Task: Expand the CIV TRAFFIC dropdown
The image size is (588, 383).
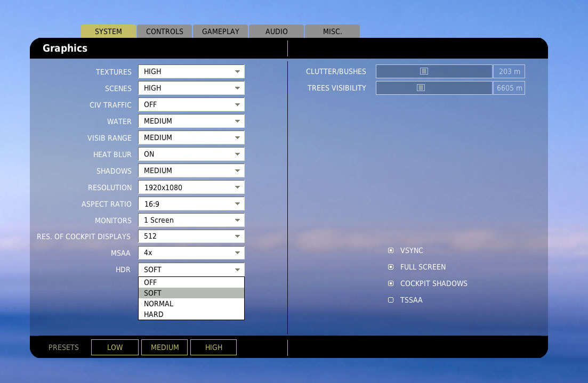Action: pos(191,104)
